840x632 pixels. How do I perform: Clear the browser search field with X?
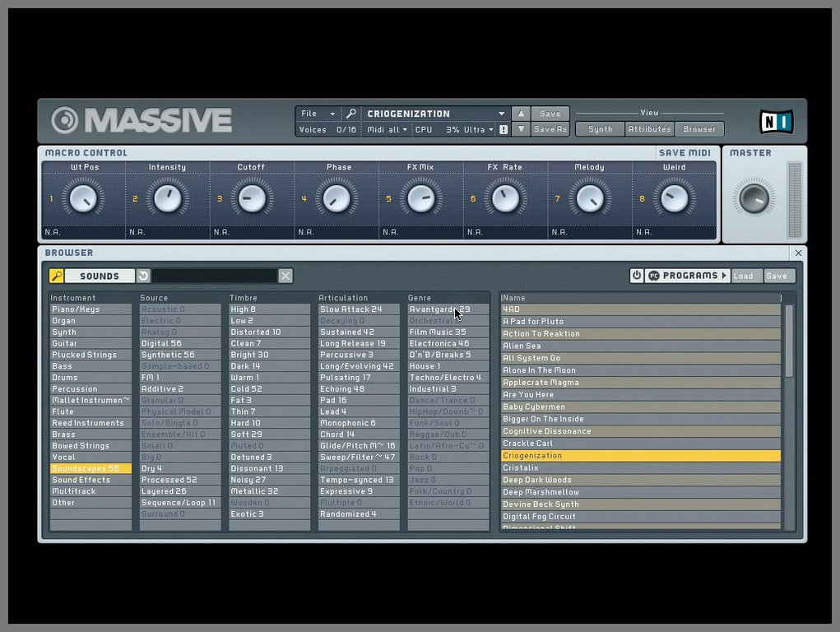coord(285,276)
